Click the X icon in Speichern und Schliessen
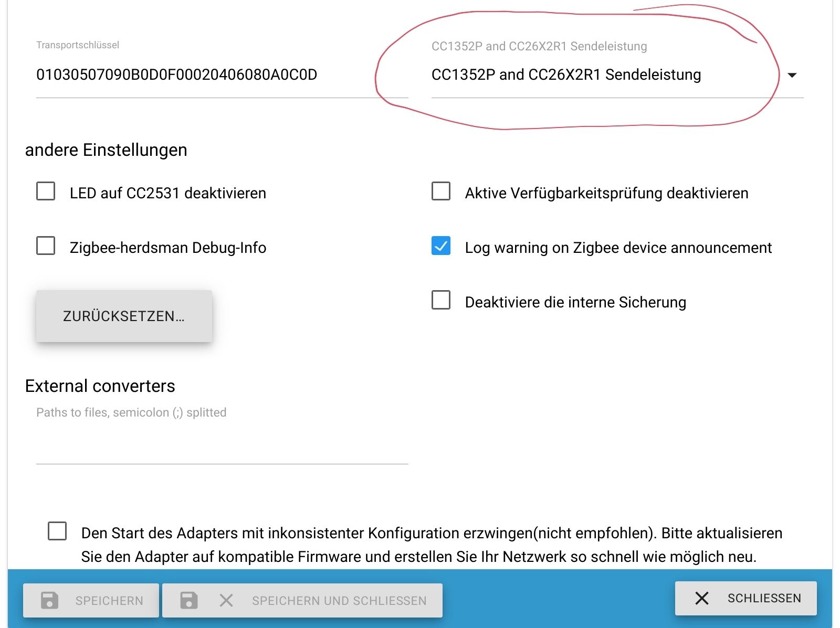Image resolution: width=840 pixels, height=628 pixels. point(226,600)
